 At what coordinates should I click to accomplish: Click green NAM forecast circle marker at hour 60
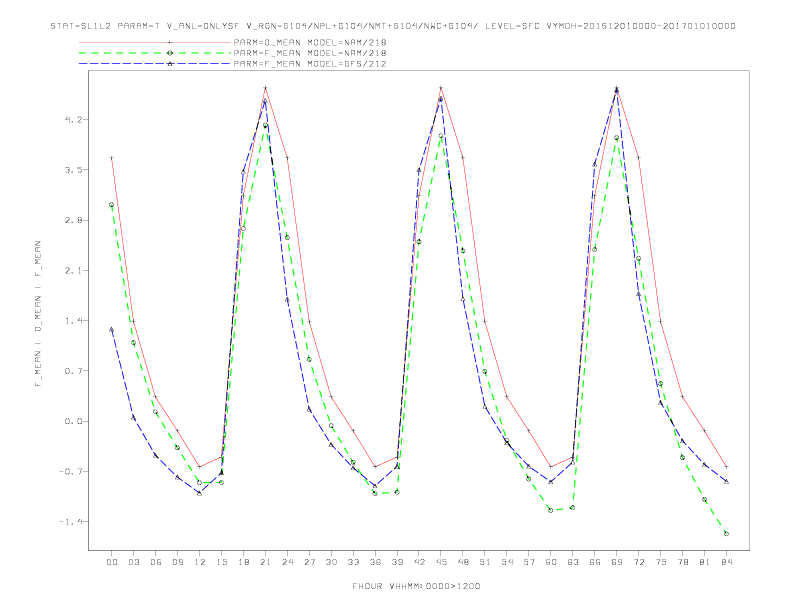tap(551, 510)
